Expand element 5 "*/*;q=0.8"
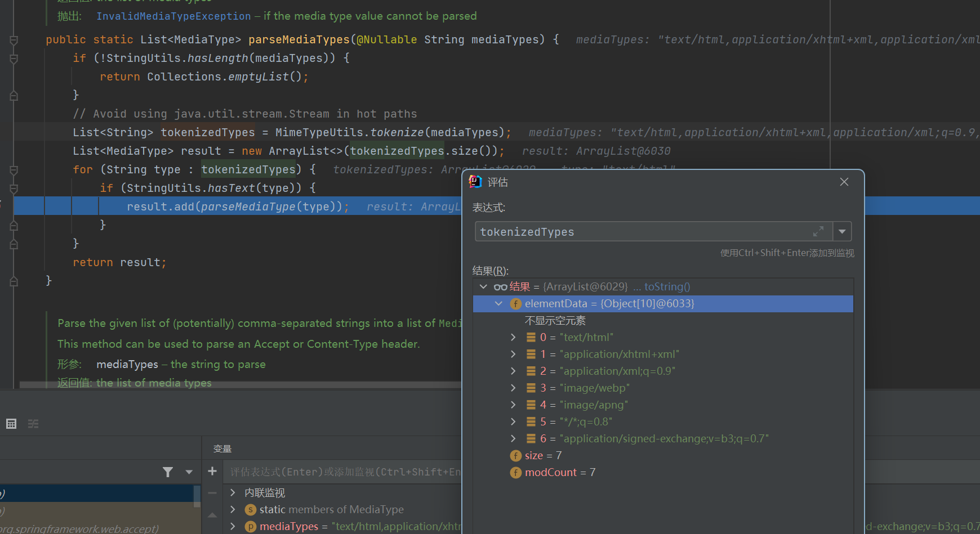 (513, 421)
